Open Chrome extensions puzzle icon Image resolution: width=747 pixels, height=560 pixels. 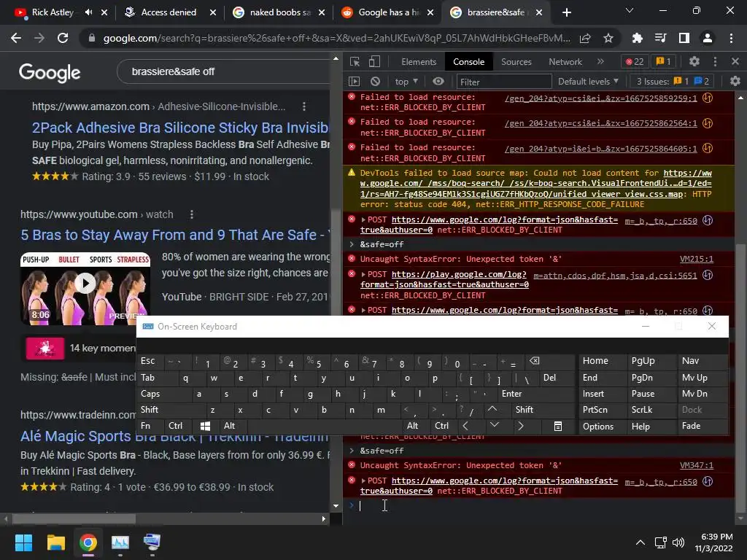(x=637, y=38)
